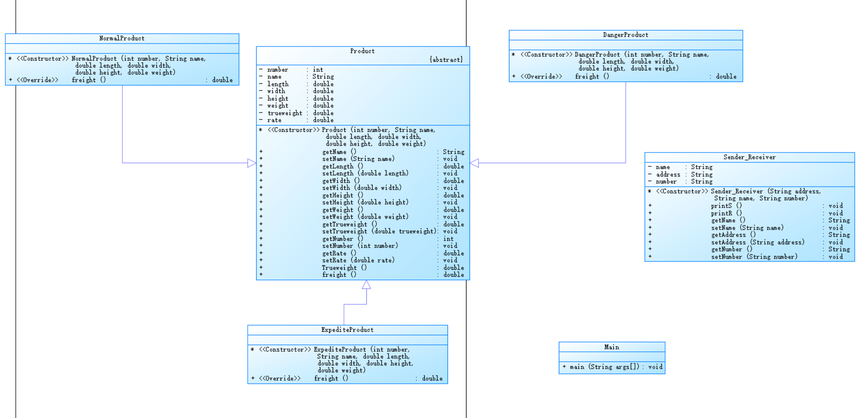Image resolution: width=868 pixels, height=418 pixels.
Task: Click inheritance arrowhead from NormalProduct to Product
Action: click(x=252, y=163)
